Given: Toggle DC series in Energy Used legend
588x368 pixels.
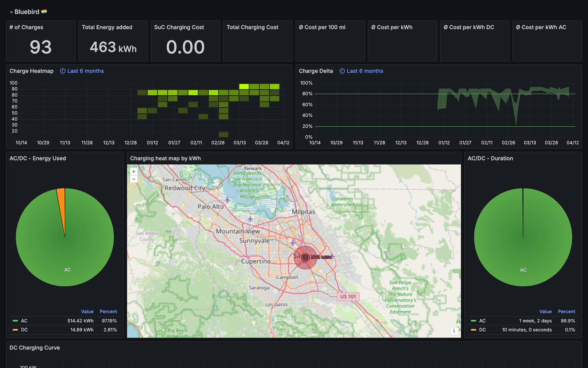Looking at the screenshot, I should 24,330.
